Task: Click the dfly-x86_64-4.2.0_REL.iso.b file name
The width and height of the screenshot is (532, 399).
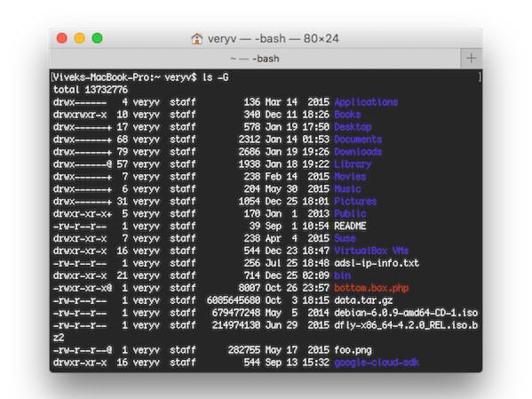Action: 406,325
